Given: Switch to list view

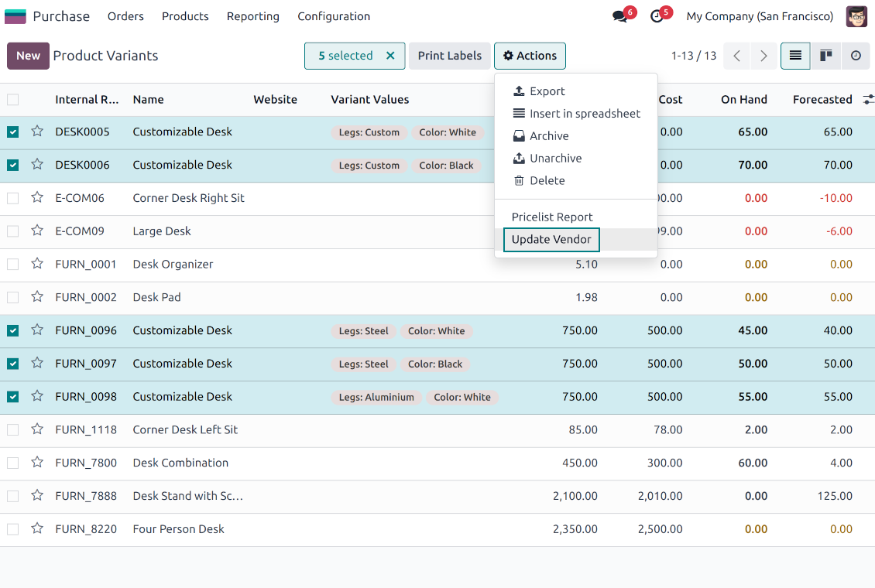Looking at the screenshot, I should [x=795, y=56].
